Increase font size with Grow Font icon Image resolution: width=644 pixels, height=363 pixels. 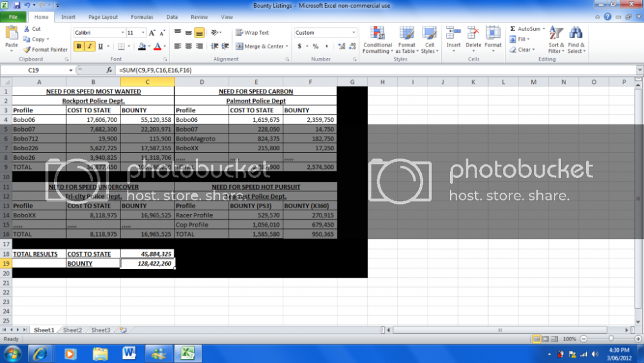tap(152, 32)
